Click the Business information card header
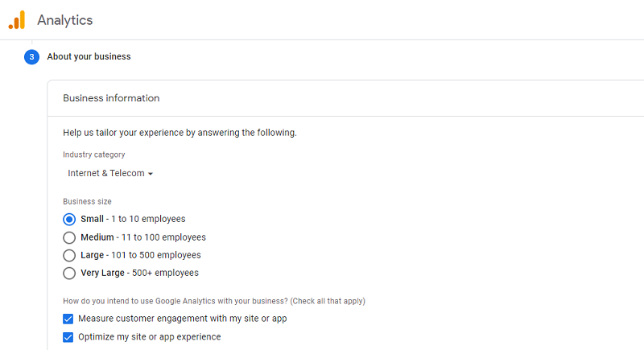This screenshot has height=350, width=644. coord(111,98)
